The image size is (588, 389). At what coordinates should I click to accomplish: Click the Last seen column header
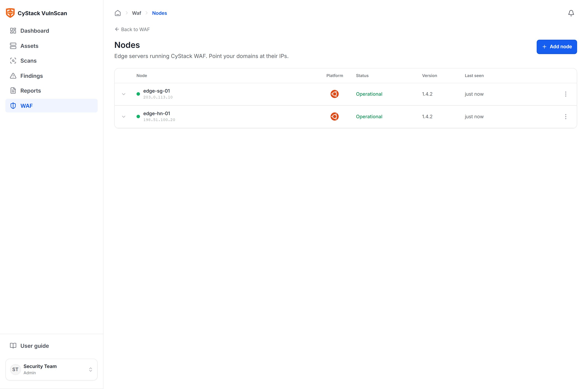point(474,76)
